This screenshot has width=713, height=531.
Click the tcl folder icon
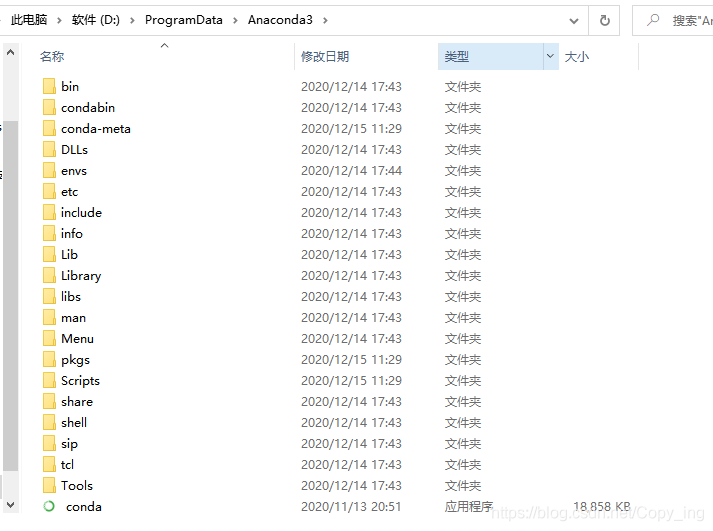49,464
